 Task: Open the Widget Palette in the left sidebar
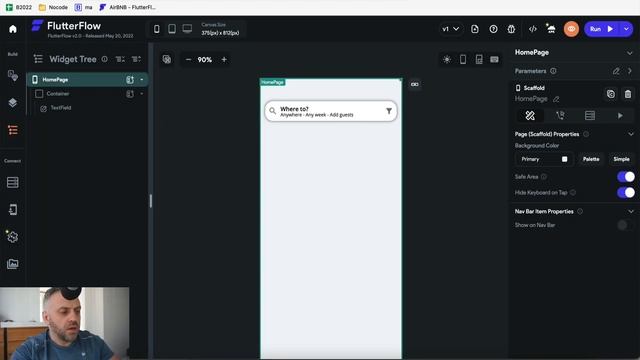click(x=13, y=76)
